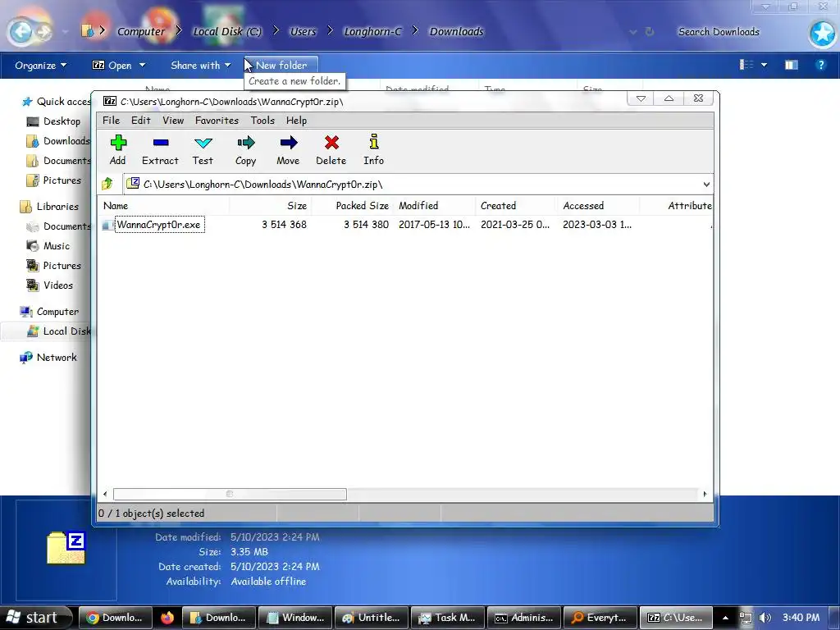Open Firefox from the taskbar
The height and width of the screenshot is (630, 840).
(x=167, y=618)
